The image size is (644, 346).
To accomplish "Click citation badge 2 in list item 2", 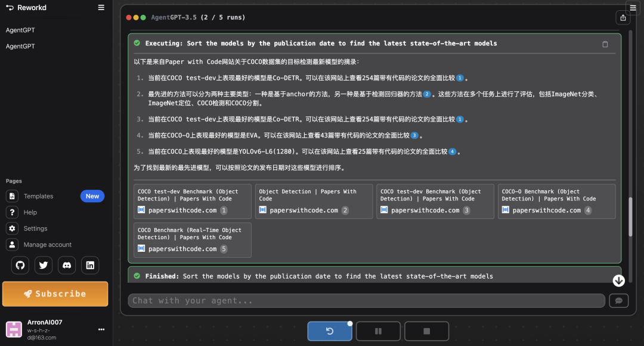I will pyautogui.click(x=427, y=94).
